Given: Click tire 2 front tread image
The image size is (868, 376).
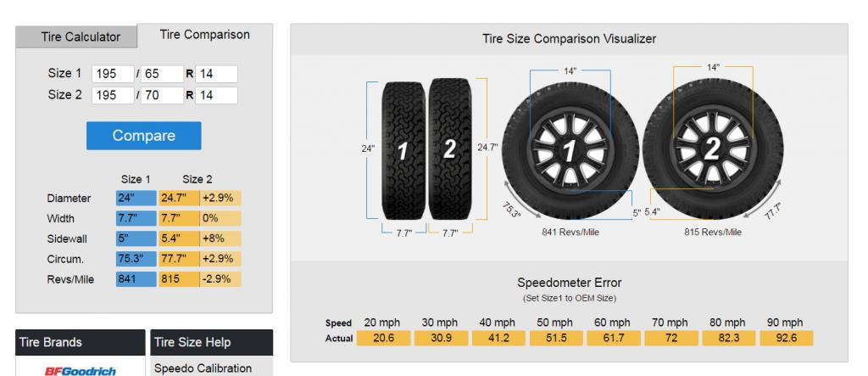Looking at the screenshot, I should [449, 149].
